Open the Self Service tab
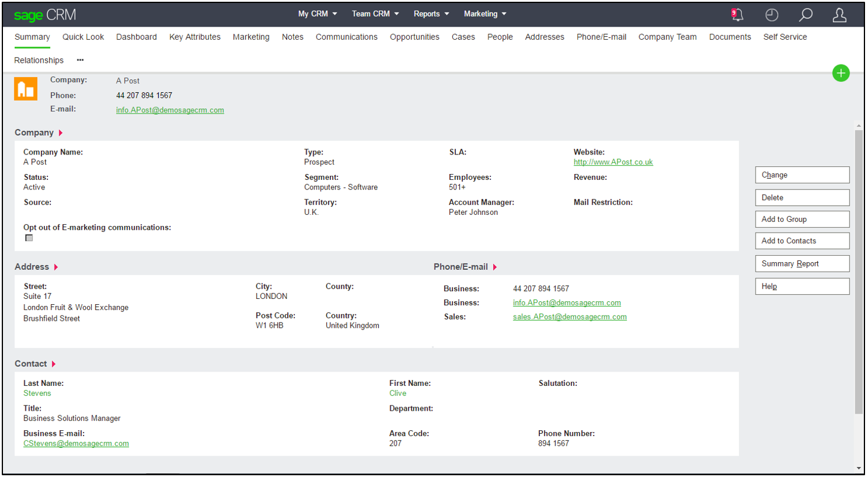The height and width of the screenshot is (477, 868). (x=785, y=37)
